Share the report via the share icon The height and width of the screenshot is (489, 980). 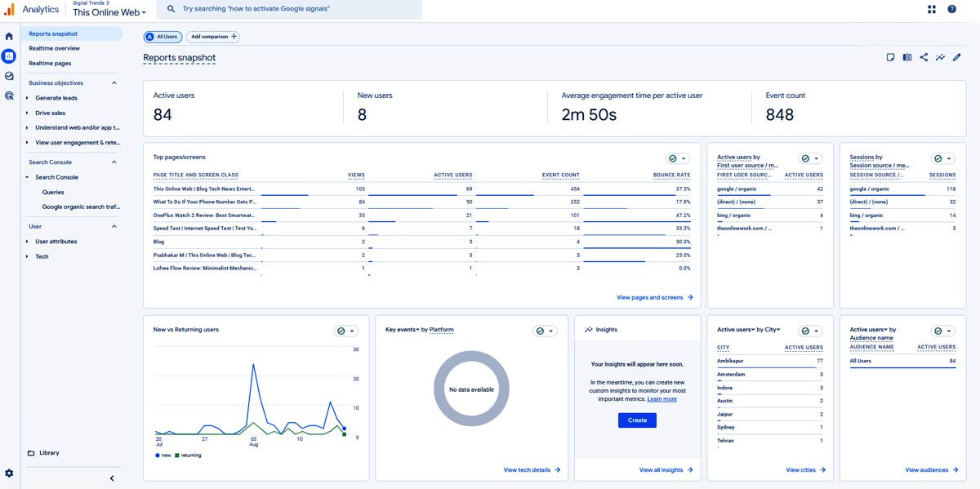tap(924, 57)
